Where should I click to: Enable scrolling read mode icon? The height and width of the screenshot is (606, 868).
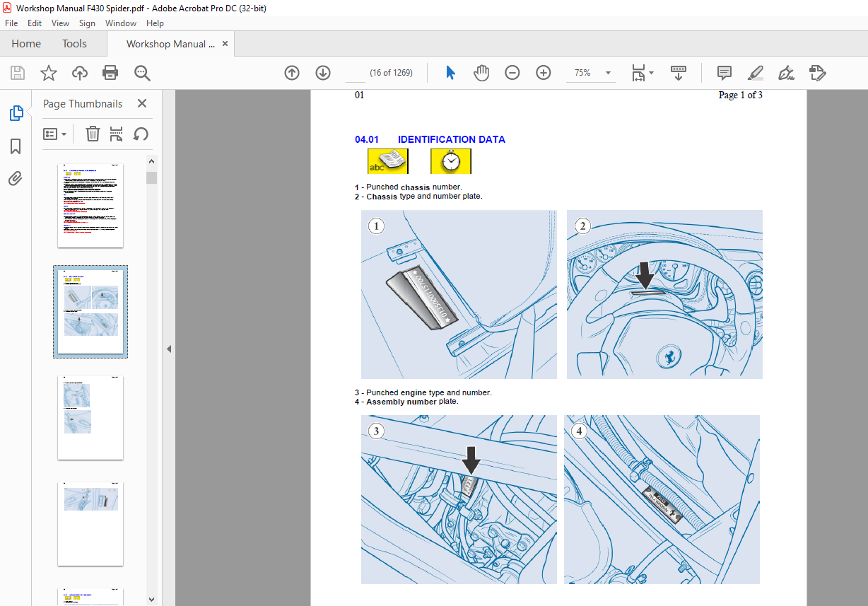pyautogui.click(x=678, y=73)
